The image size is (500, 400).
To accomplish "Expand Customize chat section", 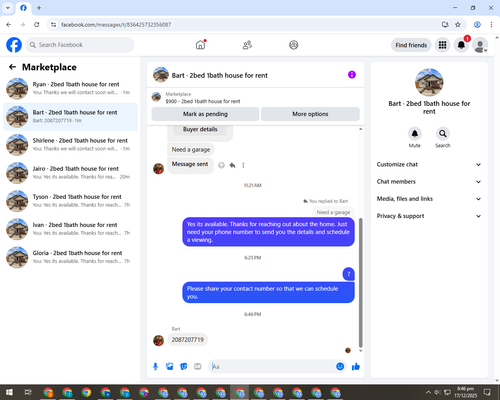I will click(x=429, y=164).
